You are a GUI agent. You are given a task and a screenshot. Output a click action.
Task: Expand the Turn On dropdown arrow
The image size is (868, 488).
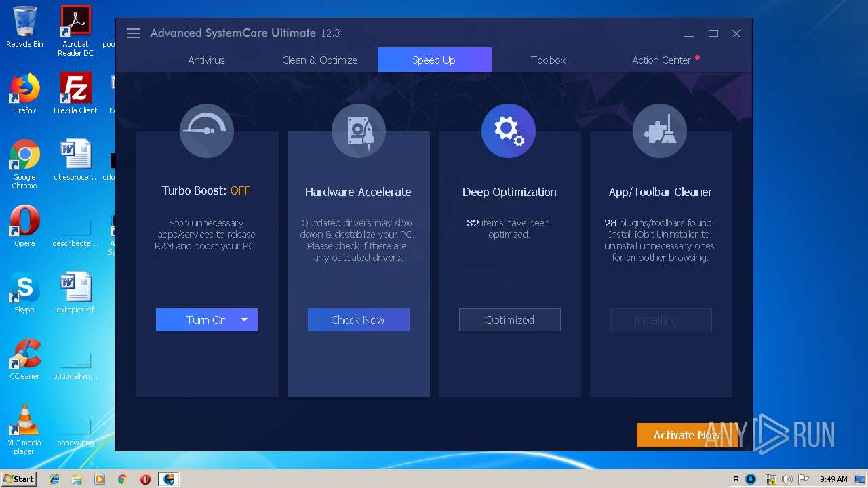(245, 320)
